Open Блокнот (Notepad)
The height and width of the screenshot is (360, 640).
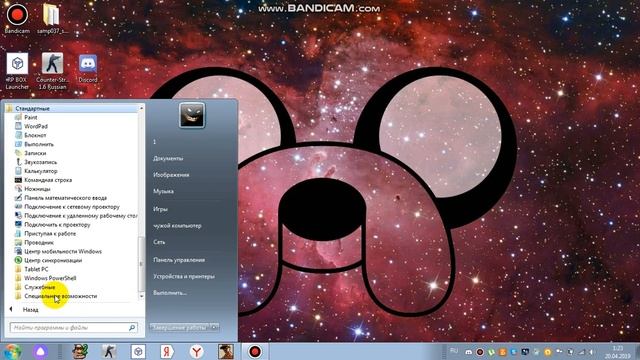pyautogui.click(x=35, y=135)
